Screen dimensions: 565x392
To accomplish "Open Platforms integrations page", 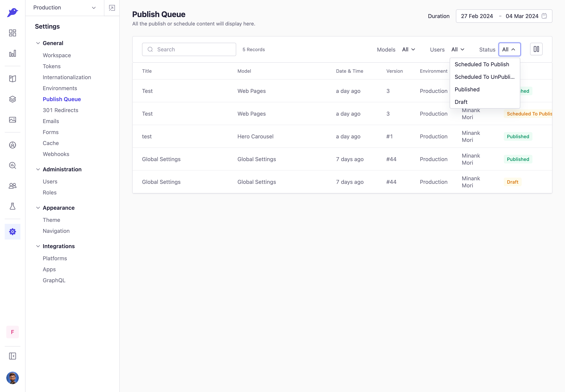I will click(x=55, y=258).
